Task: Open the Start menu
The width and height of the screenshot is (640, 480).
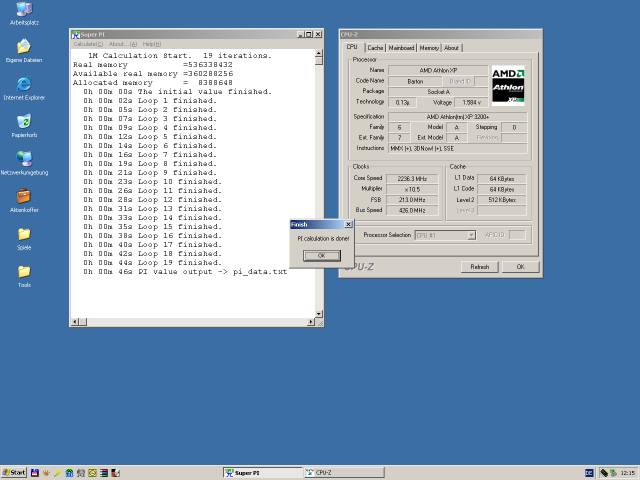Action: [x=14, y=473]
